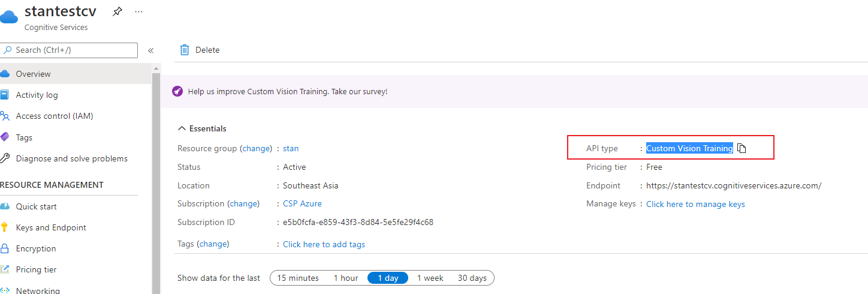This screenshot has width=868, height=294.
Task: Change the subscription
Action: [243, 204]
